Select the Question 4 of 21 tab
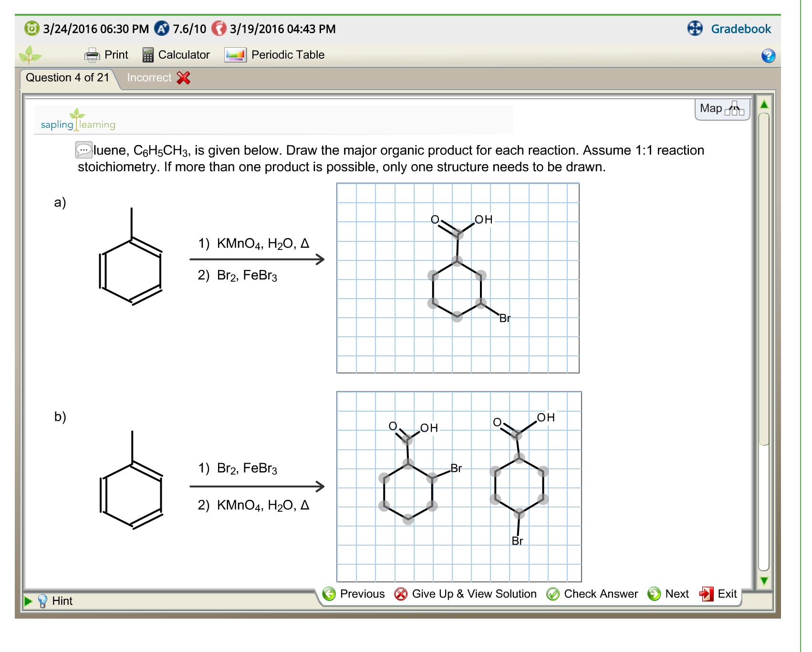This screenshot has height=652, width=812. tap(68, 77)
